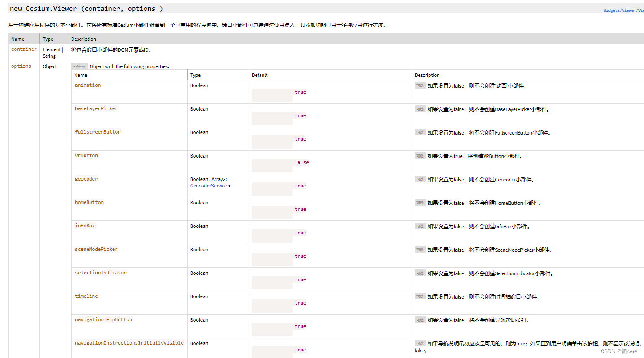Click the description '将包含窗口小部件的DOM元素或ID'
The image size is (644, 358).
[x=111, y=50]
